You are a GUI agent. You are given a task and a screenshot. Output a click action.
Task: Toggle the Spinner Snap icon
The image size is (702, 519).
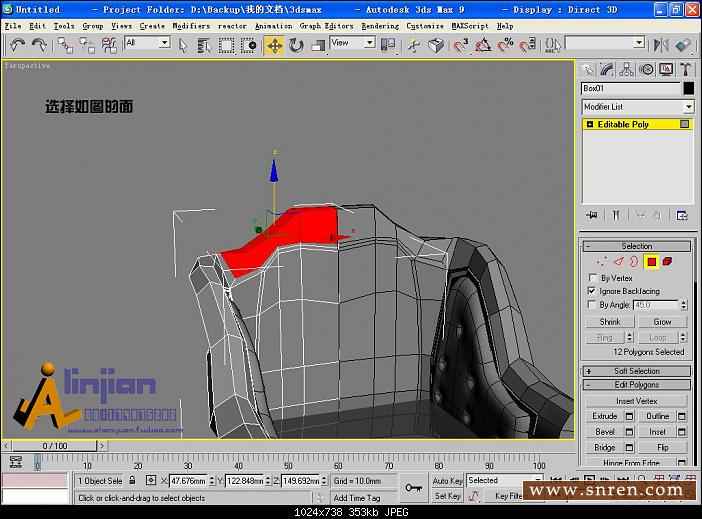(x=527, y=45)
